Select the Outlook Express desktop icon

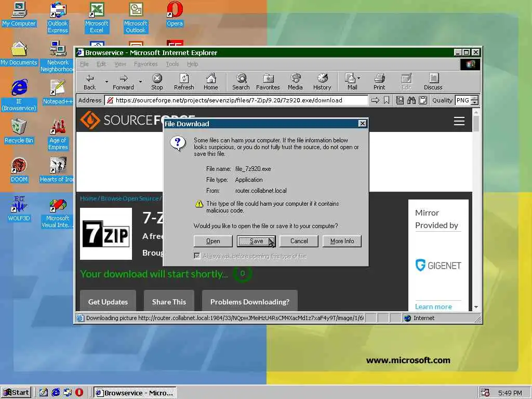tap(58, 18)
